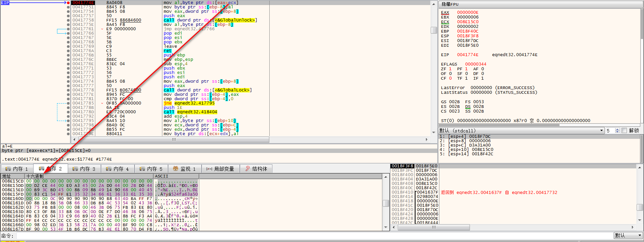Viewport: 644px width, 242px height.
Task: Select stack row at address 0018F3F8
Action: coord(415,166)
